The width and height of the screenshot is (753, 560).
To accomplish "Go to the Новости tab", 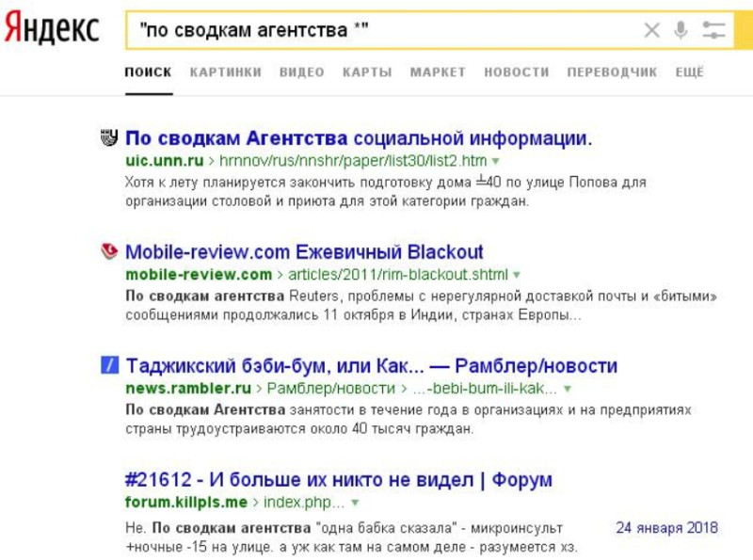I will (x=517, y=72).
